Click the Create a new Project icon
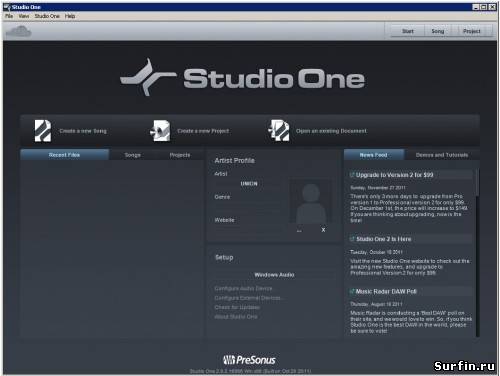The width and height of the screenshot is (500, 376). [x=160, y=131]
